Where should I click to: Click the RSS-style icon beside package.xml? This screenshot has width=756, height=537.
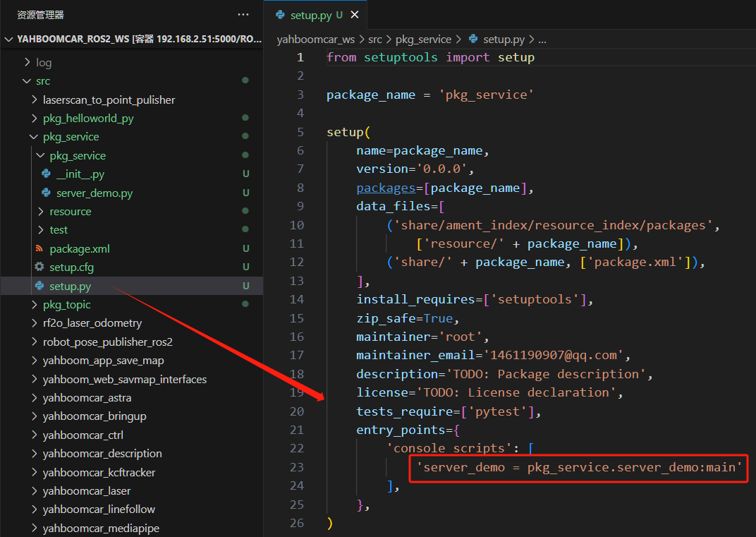(x=39, y=248)
